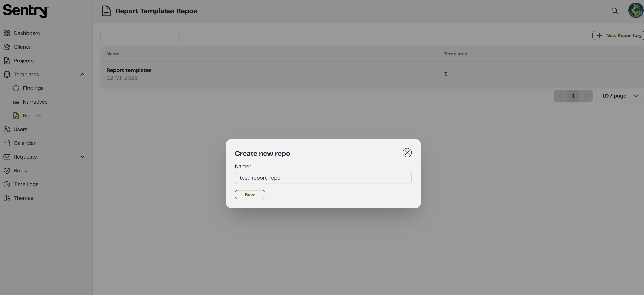Go to next page arrow in pagination
644x295 pixels.
coord(585,96)
